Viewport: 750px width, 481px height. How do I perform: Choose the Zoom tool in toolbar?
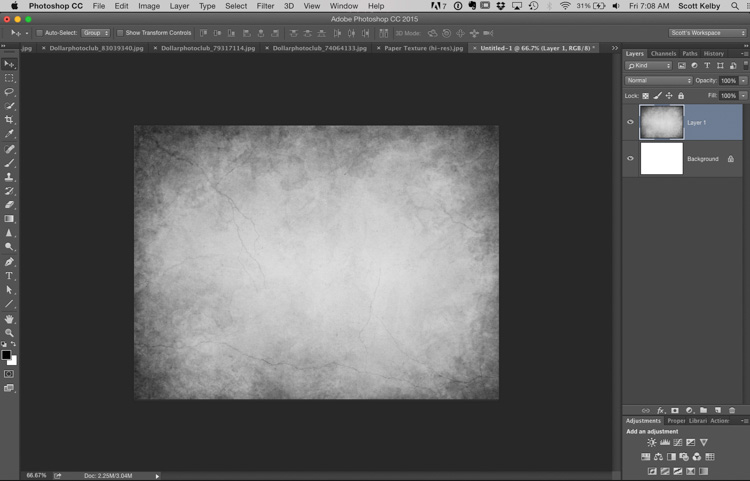pyautogui.click(x=10, y=332)
